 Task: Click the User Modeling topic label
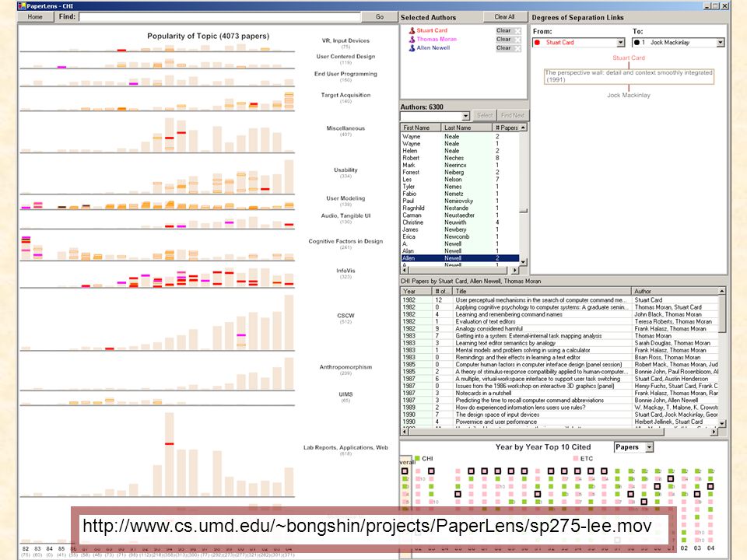pyautogui.click(x=345, y=198)
